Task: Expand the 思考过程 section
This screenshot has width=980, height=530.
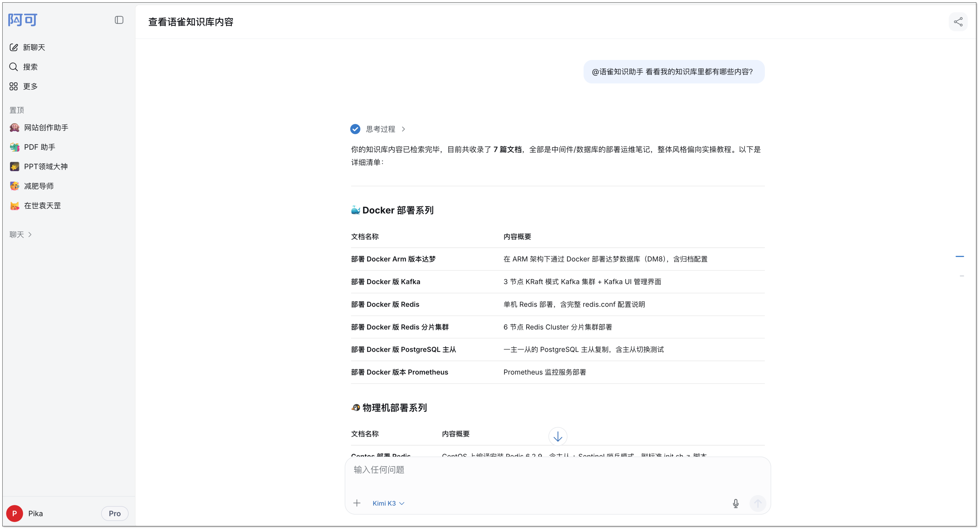Action: click(x=385, y=129)
